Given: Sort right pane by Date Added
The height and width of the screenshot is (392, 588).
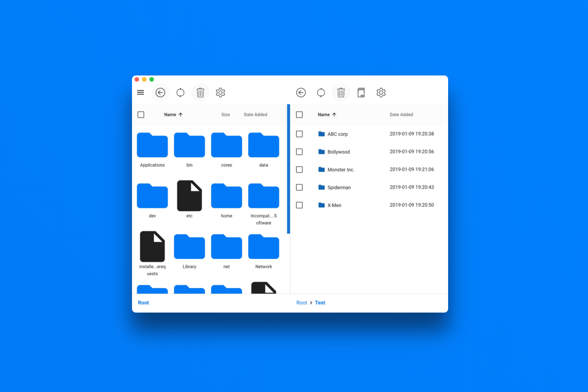Looking at the screenshot, I should [401, 115].
